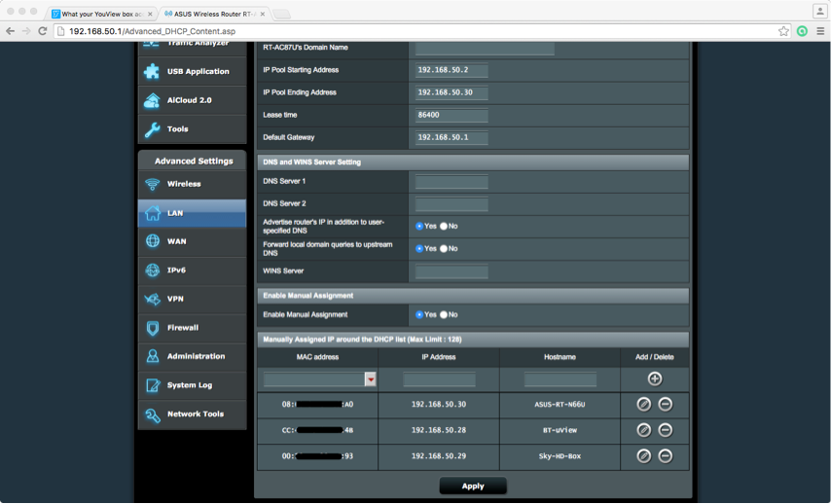
Task: Set Forward local domain queries to Yes
Action: click(419, 248)
